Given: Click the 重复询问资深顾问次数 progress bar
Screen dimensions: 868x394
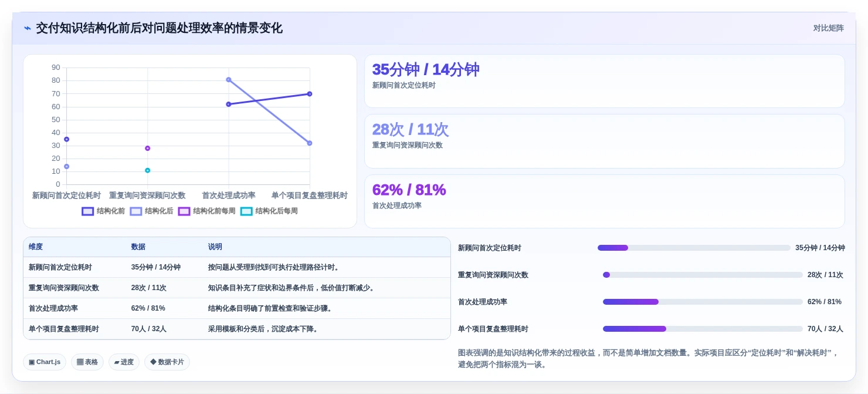Looking at the screenshot, I should 703,275.
